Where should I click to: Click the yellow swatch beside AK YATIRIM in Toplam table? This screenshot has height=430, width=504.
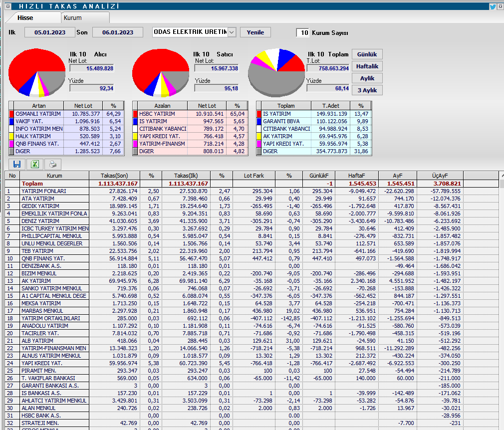pos(259,136)
